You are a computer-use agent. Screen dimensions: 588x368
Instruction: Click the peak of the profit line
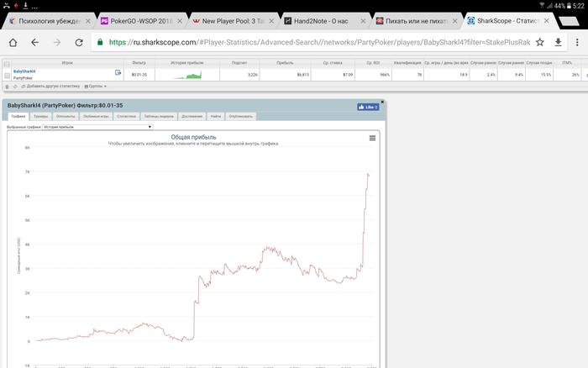pos(368,174)
